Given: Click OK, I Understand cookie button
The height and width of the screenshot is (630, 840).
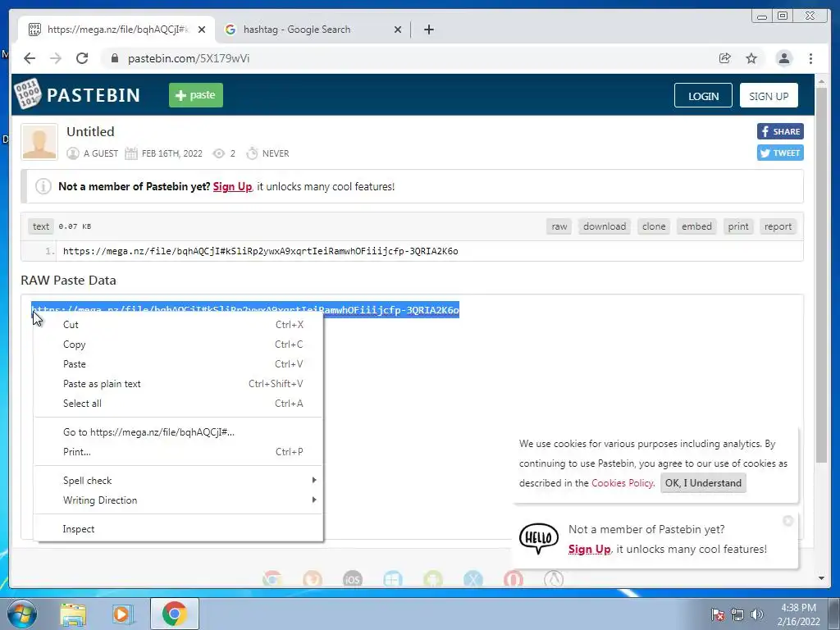Looking at the screenshot, I should 703,483.
